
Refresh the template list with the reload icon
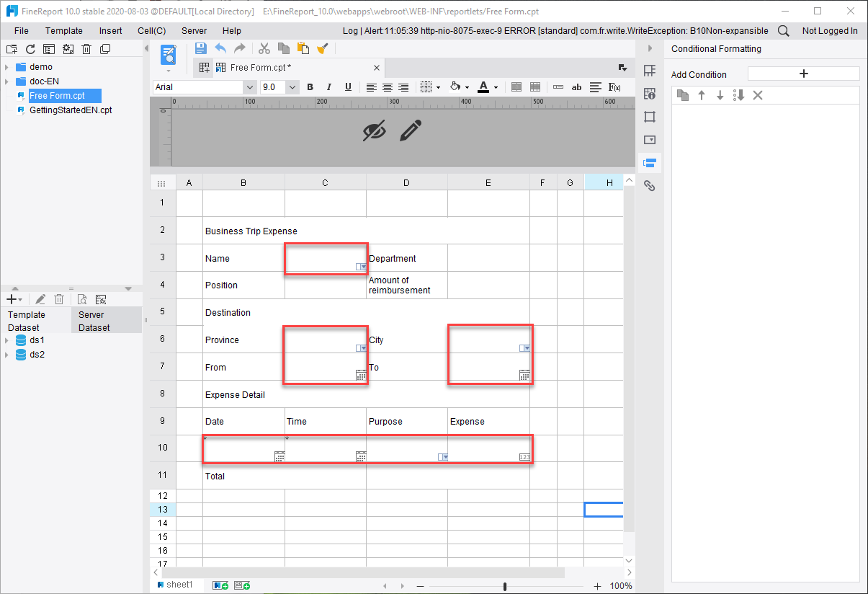coord(30,48)
